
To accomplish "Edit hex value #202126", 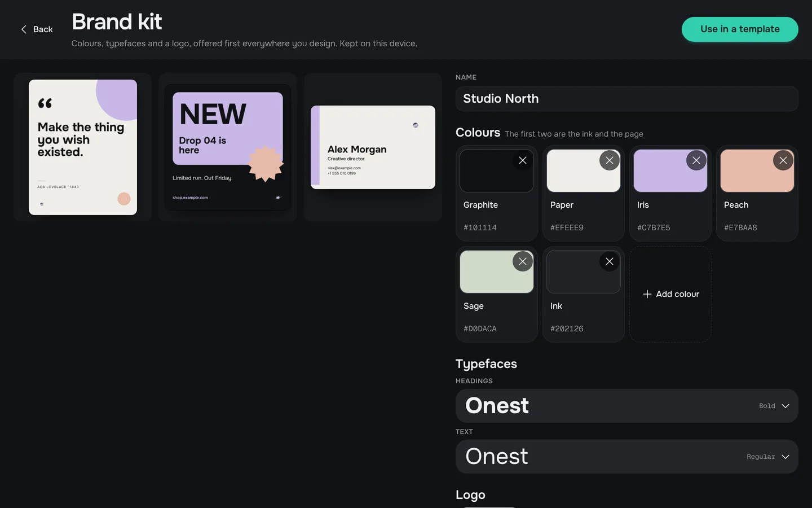I will [584, 329].
